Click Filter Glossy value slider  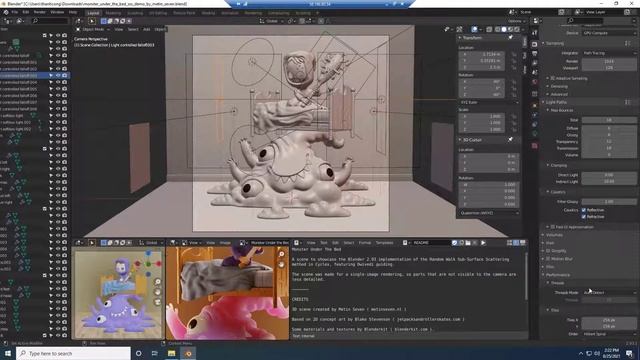click(609, 202)
